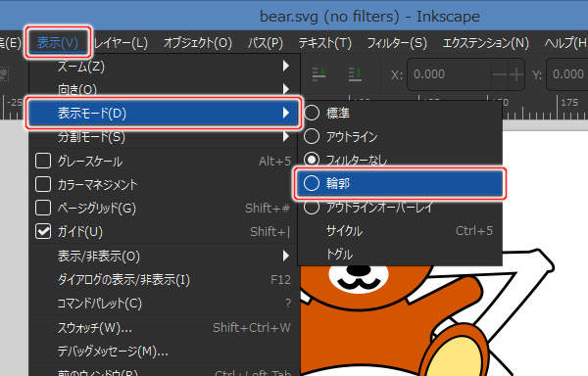Image resolution: width=588 pixels, height=376 pixels.
Task: Select the 輪郭 display mode radio button
Action: pyautogui.click(x=312, y=183)
